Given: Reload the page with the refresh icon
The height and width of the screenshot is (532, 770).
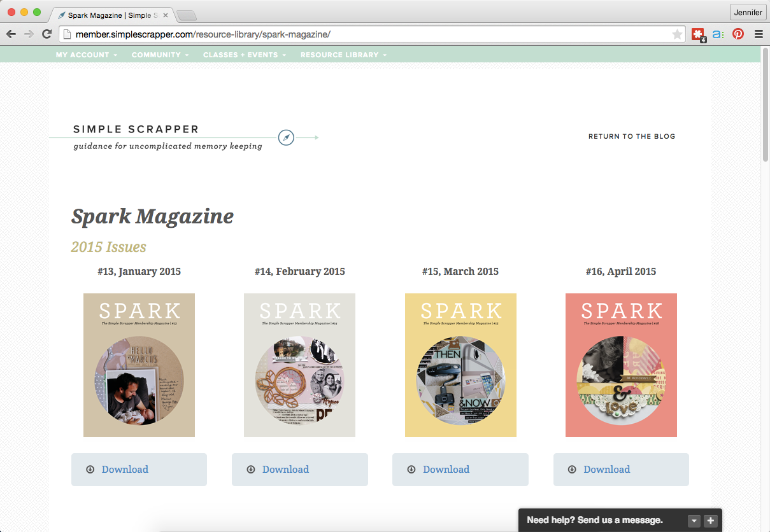Looking at the screenshot, I should [46, 34].
